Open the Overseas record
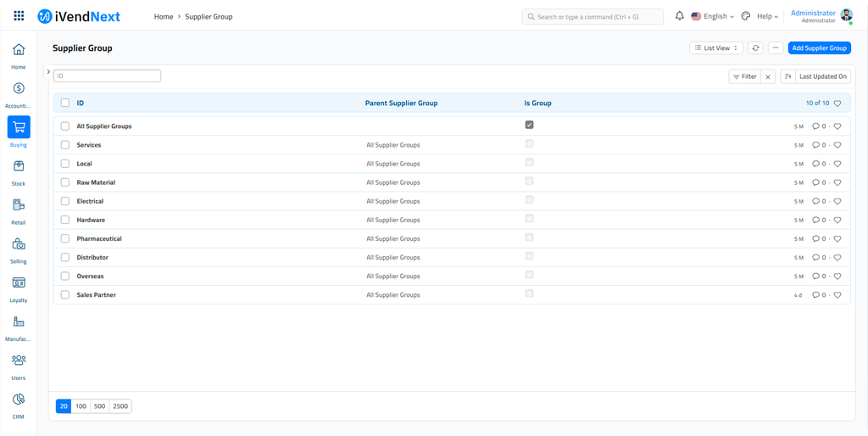 [x=90, y=277]
